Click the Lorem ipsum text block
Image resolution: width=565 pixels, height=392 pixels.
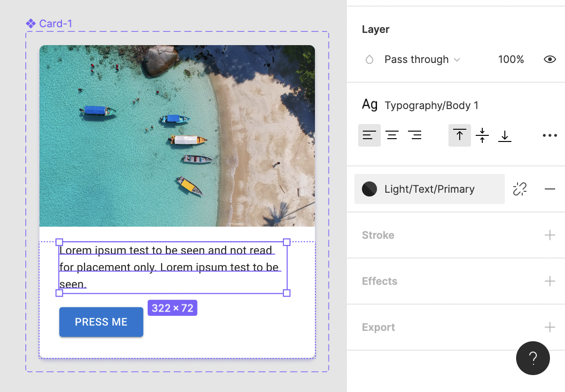pyautogui.click(x=173, y=267)
